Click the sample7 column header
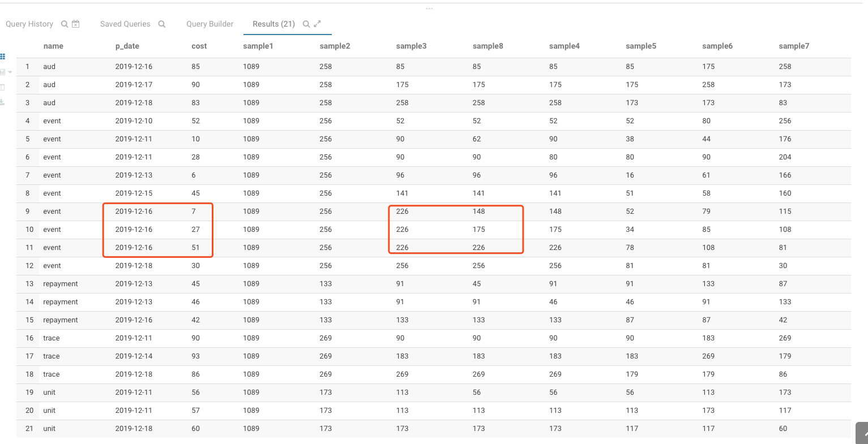Image resolution: width=868 pixels, height=444 pixels. (x=794, y=46)
